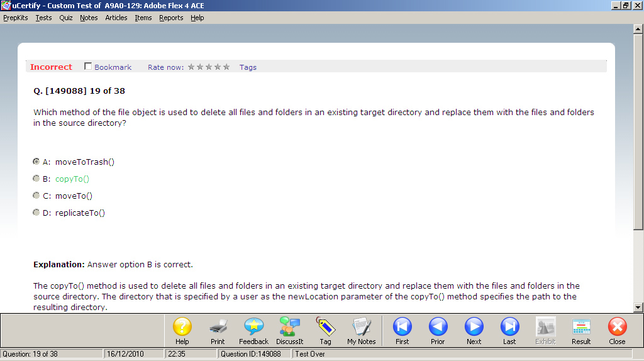Select radio option C moveTo()
This screenshot has width=644, height=361.
coord(36,196)
